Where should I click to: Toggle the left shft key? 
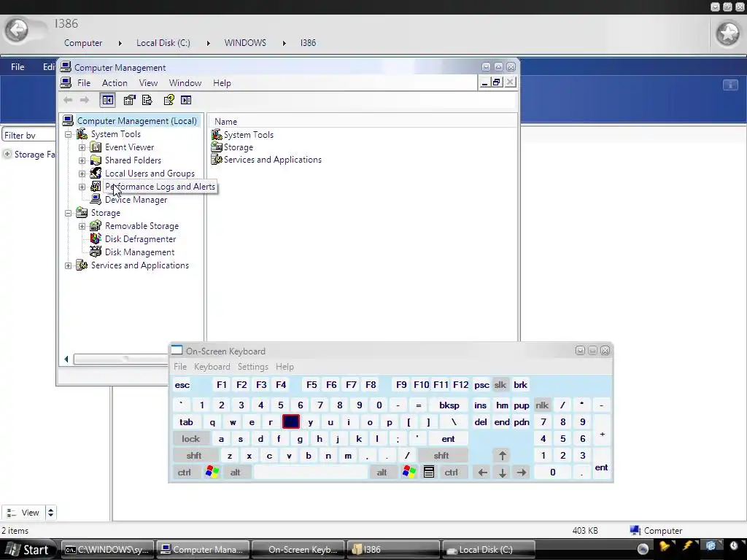point(194,456)
